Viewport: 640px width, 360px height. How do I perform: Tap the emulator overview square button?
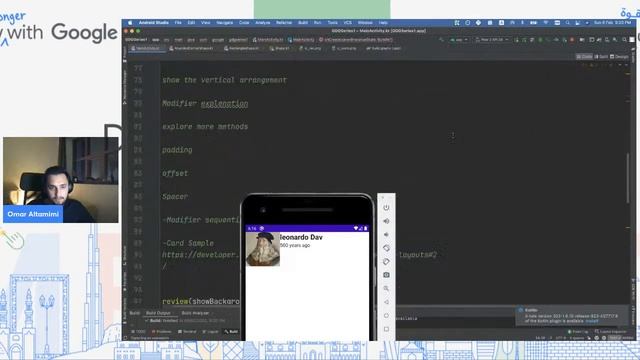(x=386, y=329)
